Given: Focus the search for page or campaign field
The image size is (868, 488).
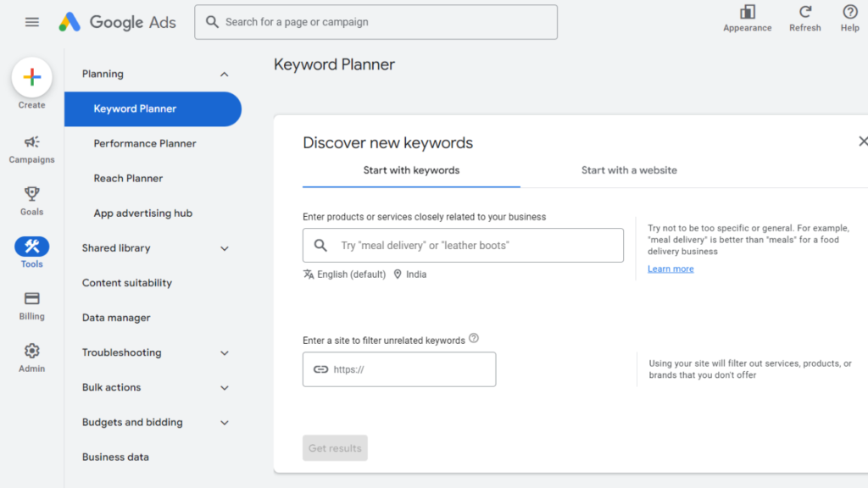Looking at the screenshot, I should [376, 22].
